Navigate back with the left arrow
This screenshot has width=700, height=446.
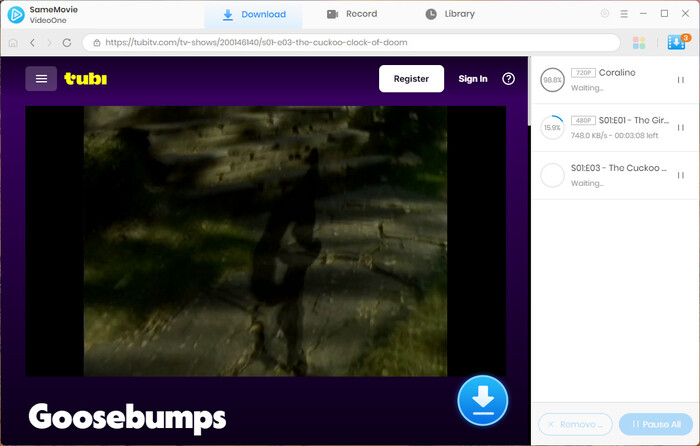(32, 43)
